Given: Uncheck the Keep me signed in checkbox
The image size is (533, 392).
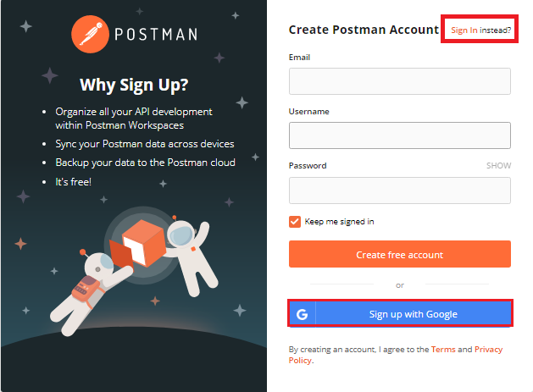Looking at the screenshot, I should pos(295,222).
